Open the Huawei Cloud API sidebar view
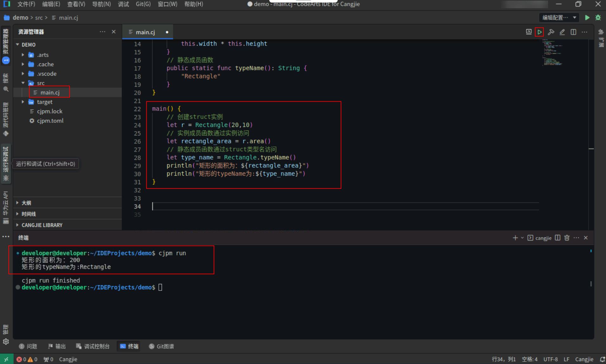This screenshot has width=606, height=364. point(6,207)
